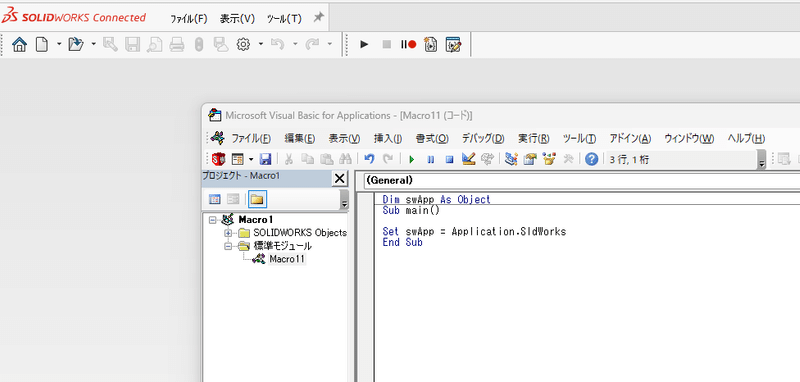Open VBA ツール(T) menu
Image resolution: width=800 pixels, height=382 pixels.
click(579, 138)
